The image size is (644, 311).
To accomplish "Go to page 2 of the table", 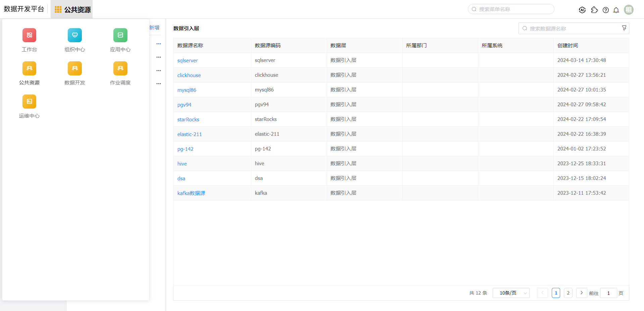I will click(x=568, y=293).
